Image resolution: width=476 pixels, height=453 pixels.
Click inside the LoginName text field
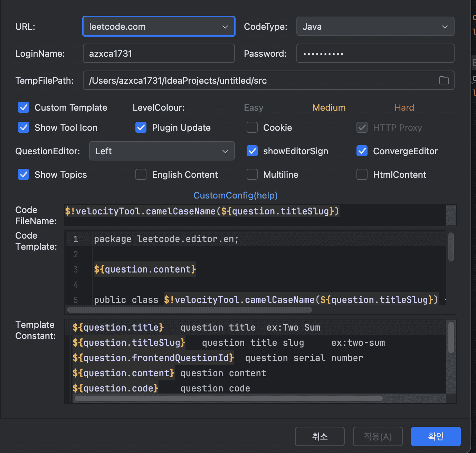click(159, 54)
